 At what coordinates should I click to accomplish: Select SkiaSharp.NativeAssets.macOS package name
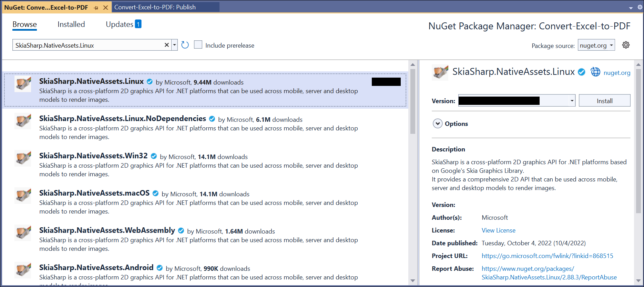(94, 193)
